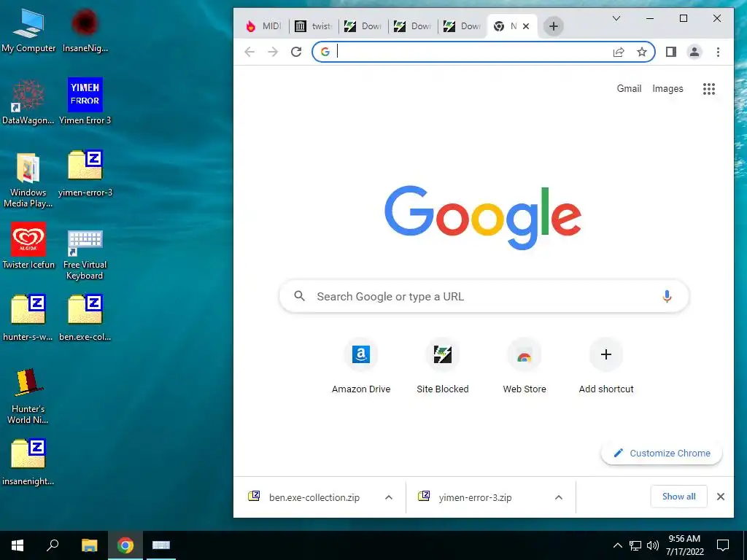Screen dimensions: 747x560
Task: Open the DataWagon shortcut icon
Action: [x=28, y=102]
